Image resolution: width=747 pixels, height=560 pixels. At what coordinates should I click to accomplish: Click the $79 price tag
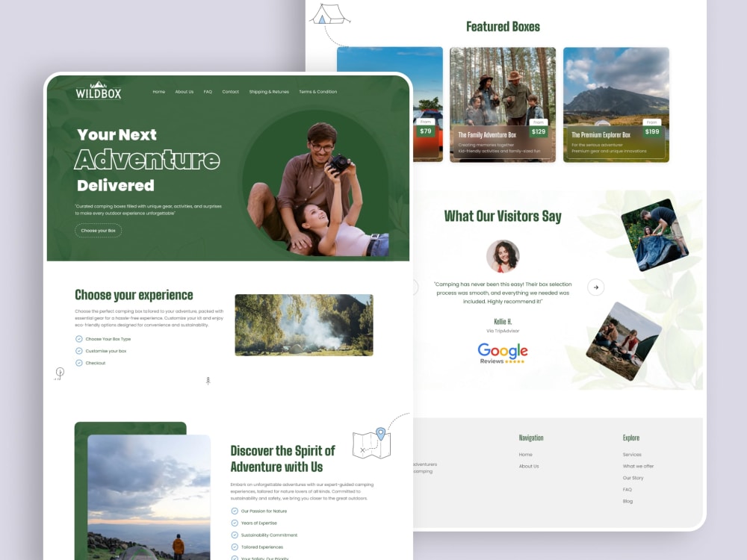click(426, 131)
